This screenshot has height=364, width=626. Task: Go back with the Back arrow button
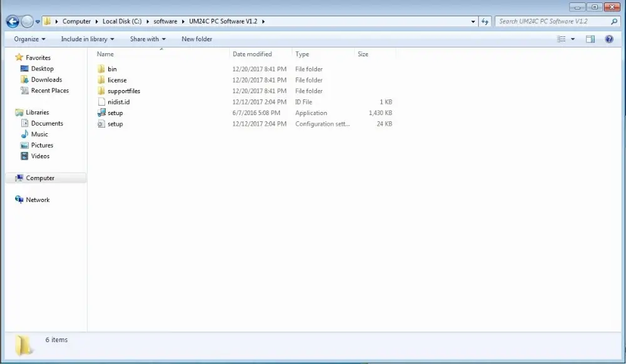pyautogui.click(x=13, y=21)
